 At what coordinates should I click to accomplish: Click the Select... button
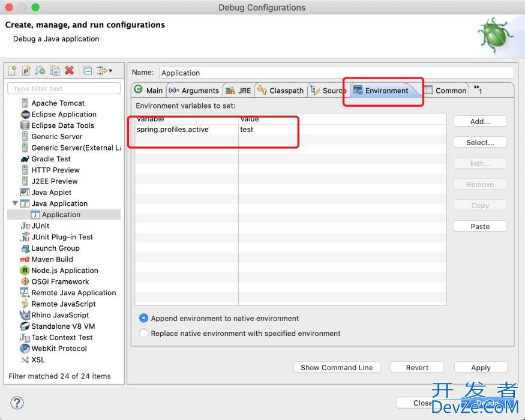(480, 142)
